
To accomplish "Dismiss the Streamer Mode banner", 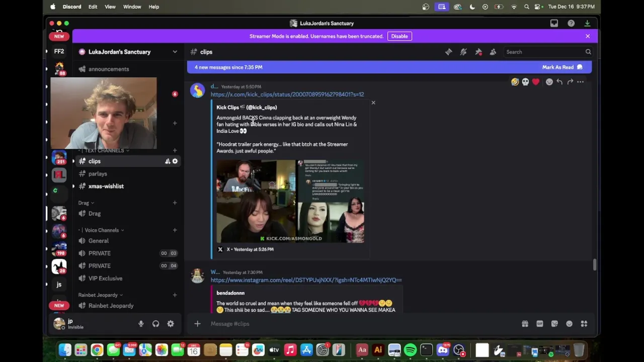I will point(588,36).
